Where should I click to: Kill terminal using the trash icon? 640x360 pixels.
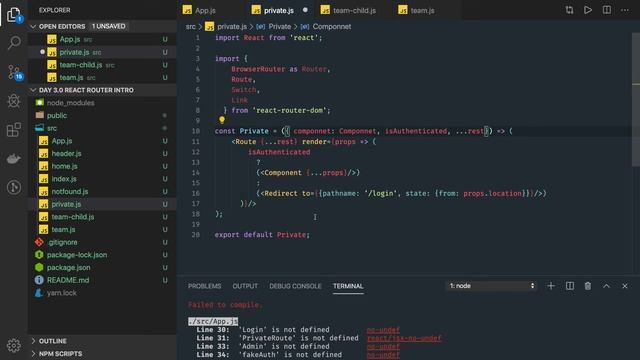(x=588, y=286)
